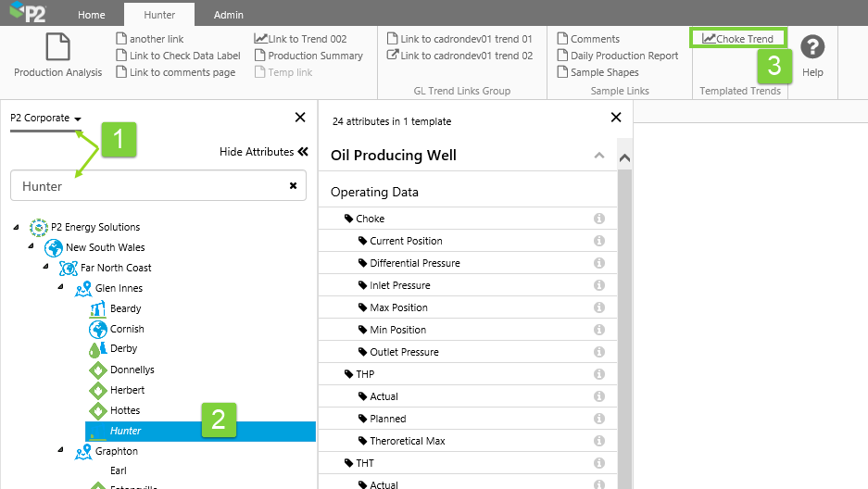868x489 pixels.
Task: Click the Cornish globe icon
Action: click(x=97, y=329)
